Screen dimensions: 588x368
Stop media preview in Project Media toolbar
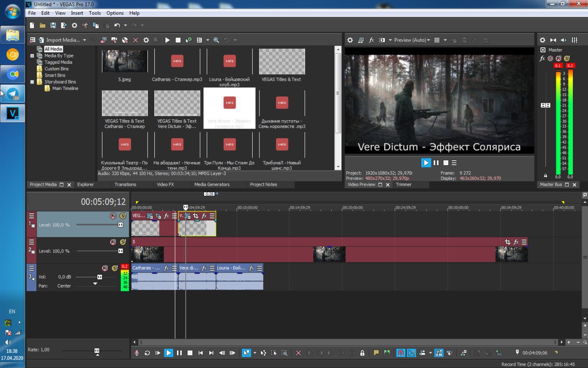178,40
